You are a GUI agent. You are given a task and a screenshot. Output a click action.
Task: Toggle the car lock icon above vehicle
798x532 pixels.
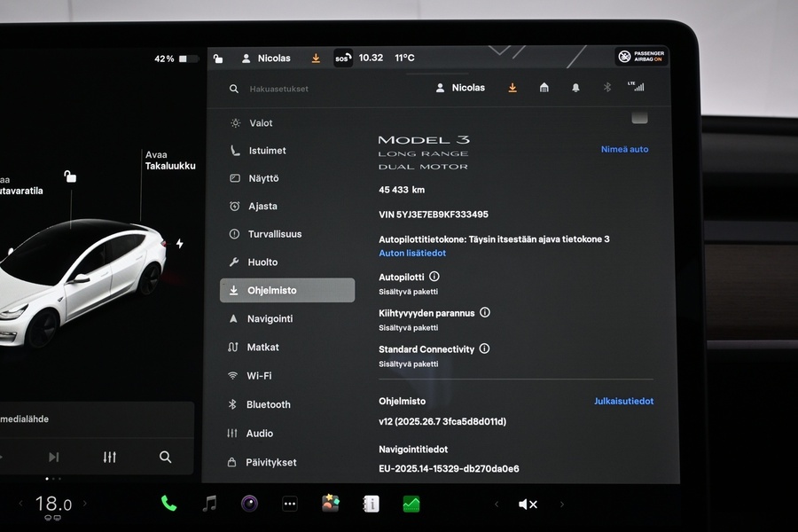(70, 176)
